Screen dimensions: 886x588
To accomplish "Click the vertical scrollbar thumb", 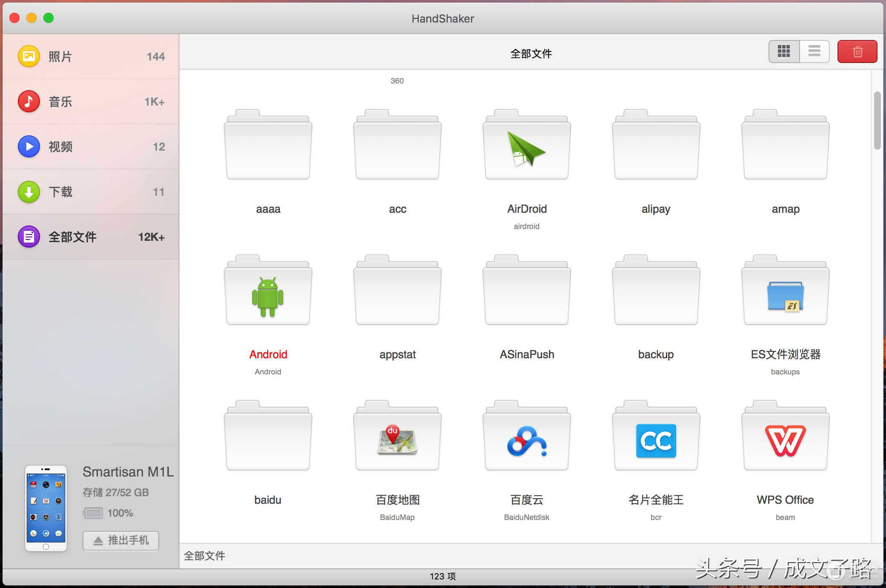I will pos(877,120).
